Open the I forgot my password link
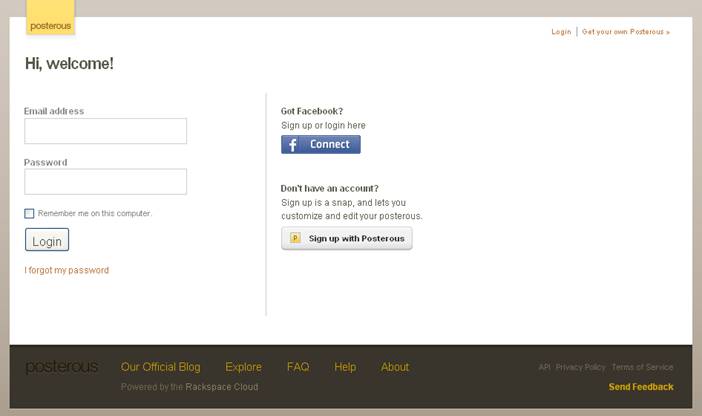The height and width of the screenshot is (416, 702). [67, 270]
